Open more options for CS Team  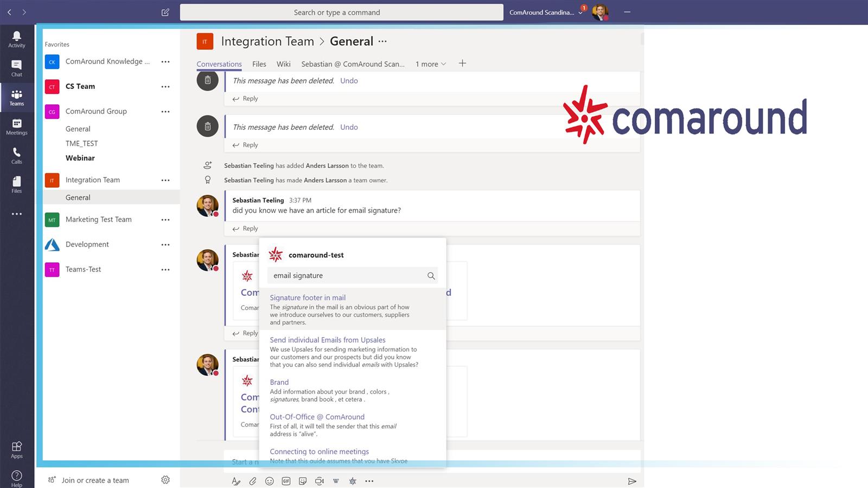165,87
